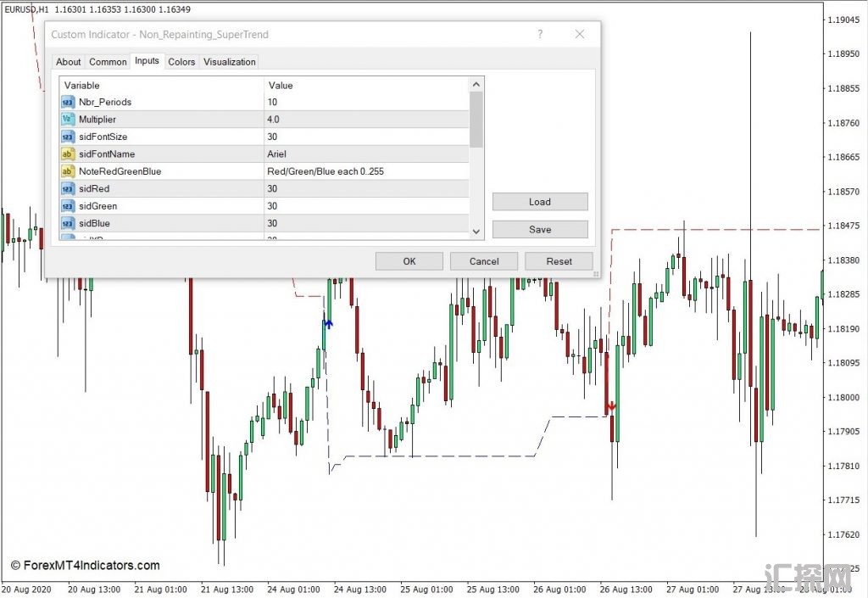Click the sidRed variable icon

coord(68,189)
